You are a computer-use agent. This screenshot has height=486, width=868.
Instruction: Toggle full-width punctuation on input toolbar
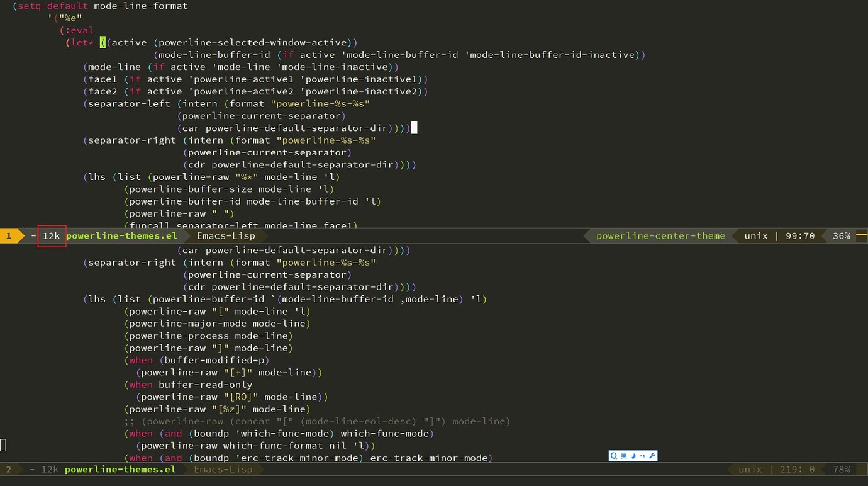coord(642,456)
